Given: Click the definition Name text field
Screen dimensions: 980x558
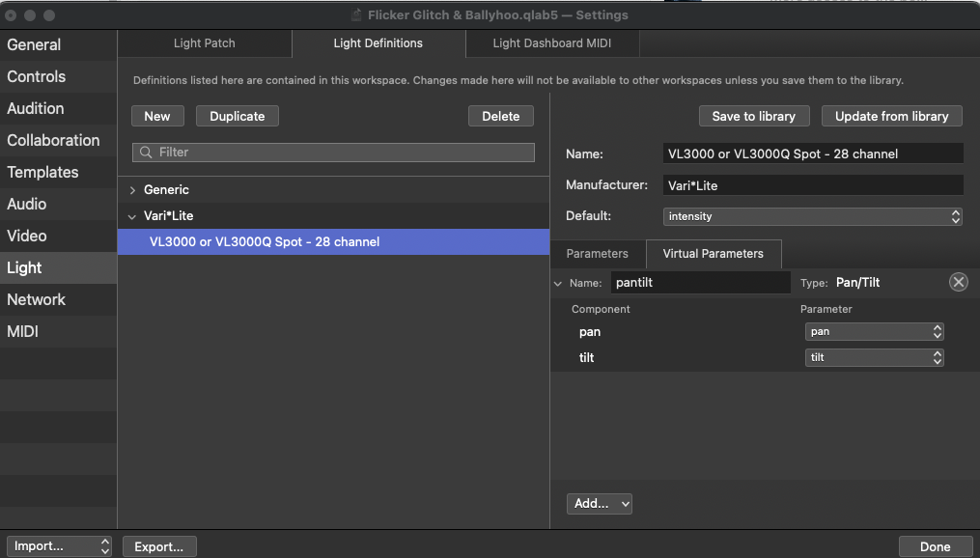Looking at the screenshot, I should (x=813, y=153).
